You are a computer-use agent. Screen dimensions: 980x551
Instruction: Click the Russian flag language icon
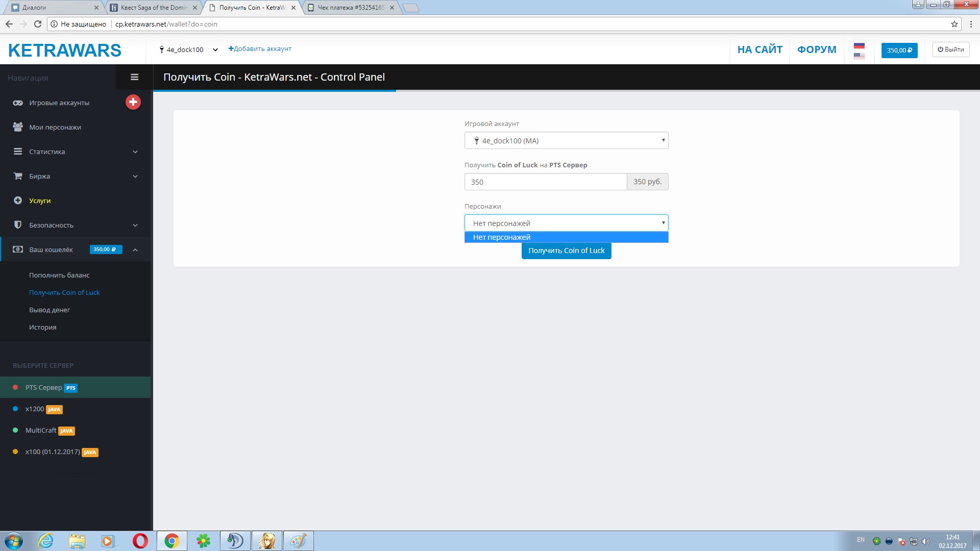859,45
